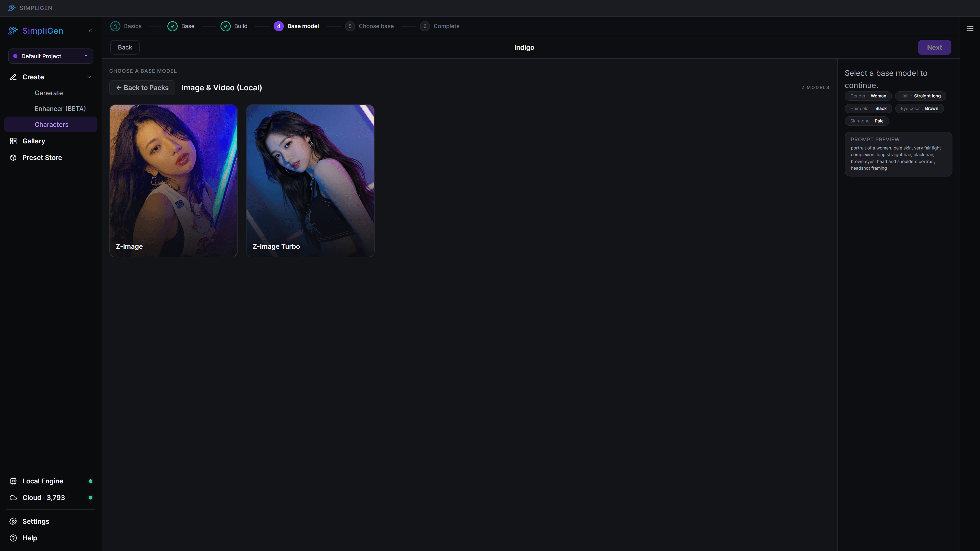Click the Gender Woman tag
Screen dimensions: 980x551
coord(868,96)
